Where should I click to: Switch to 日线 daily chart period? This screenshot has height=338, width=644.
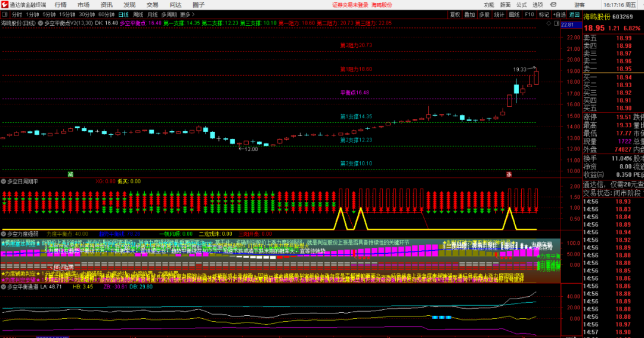point(123,14)
